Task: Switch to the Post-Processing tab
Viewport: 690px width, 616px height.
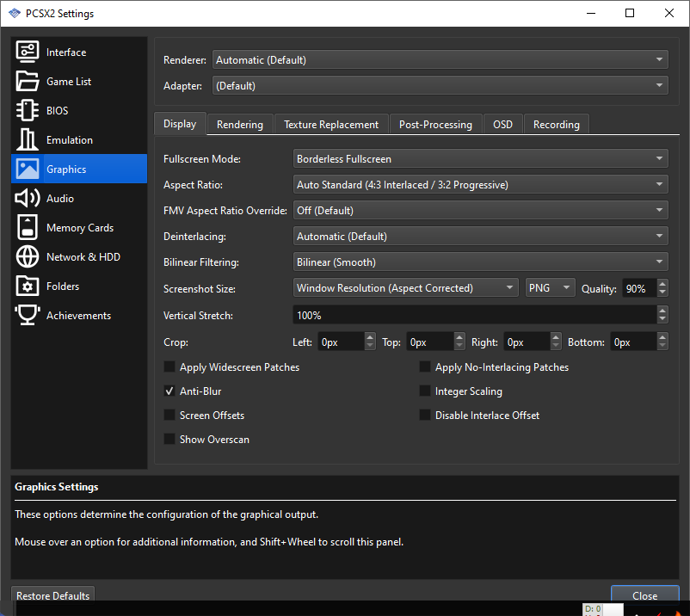Action: point(435,125)
